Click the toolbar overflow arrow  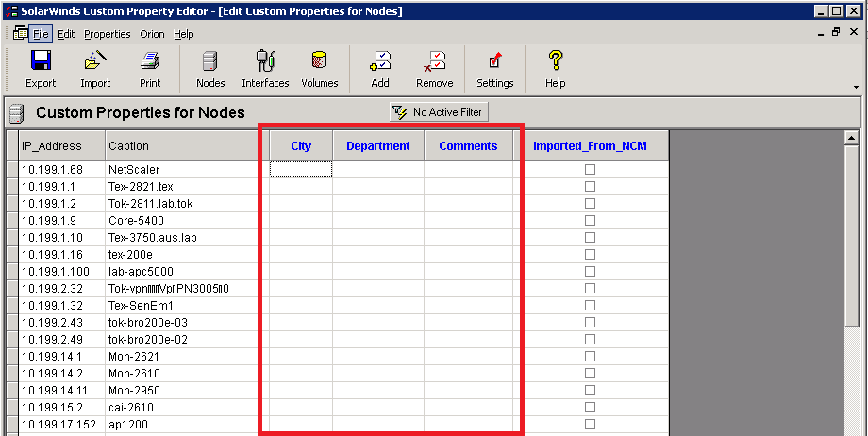(857, 87)
